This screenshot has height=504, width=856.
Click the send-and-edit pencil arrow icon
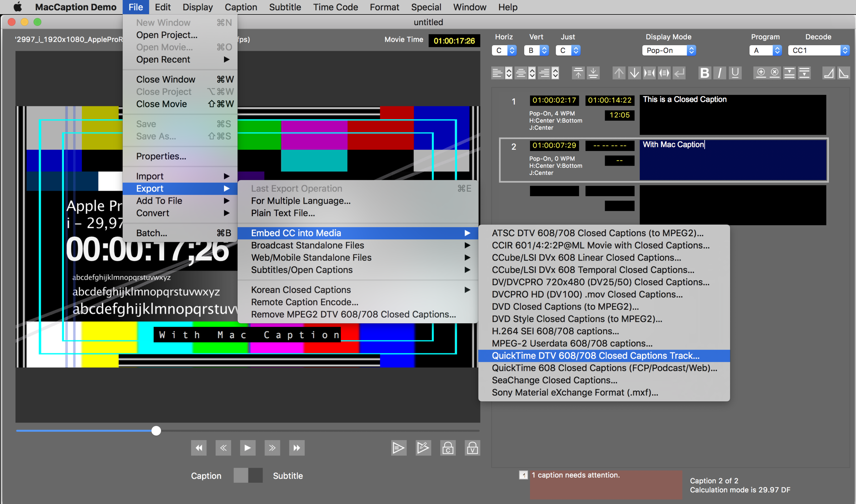tap(423, 448)
